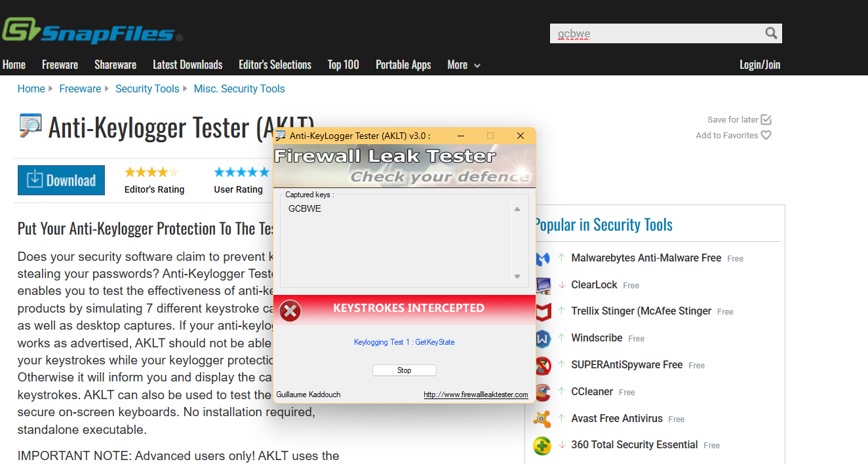Open the Trellix Stinger (McAfee Stinger) link
Image resolution: width=868 pixels, height=464 pixels.
641,311
